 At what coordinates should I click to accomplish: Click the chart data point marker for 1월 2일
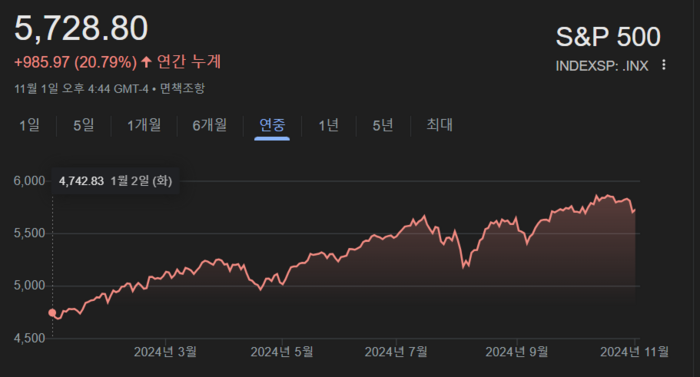click(52, 313)
